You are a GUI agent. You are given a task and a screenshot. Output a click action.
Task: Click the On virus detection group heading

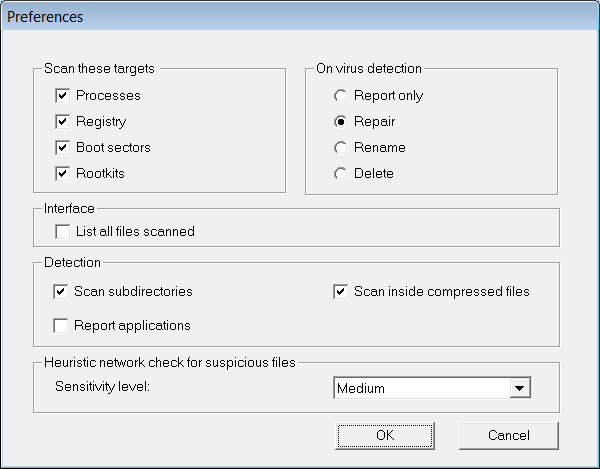coord(367,69)
